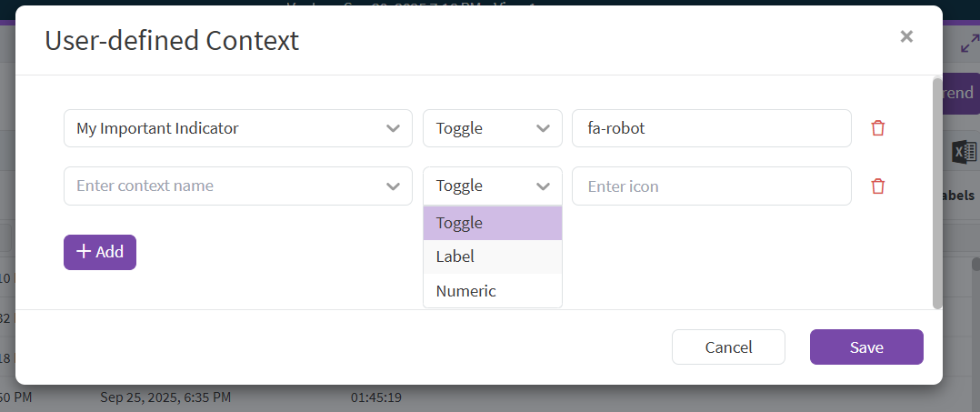980x412 pixels.
Task: Save the user-defined context
Action: (866, 347)
